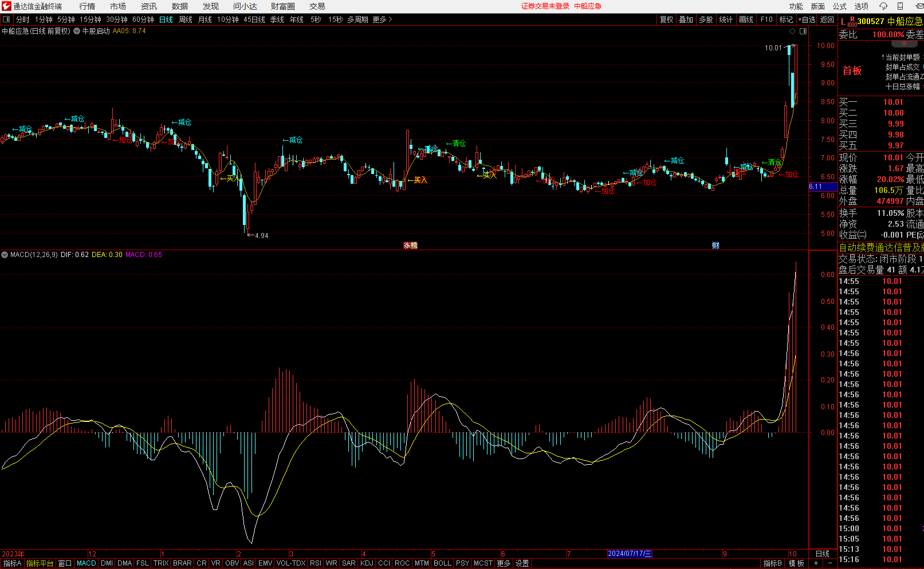924x569 pixels.
Task: Open the 市场 menu
Action: coord(118,6)
